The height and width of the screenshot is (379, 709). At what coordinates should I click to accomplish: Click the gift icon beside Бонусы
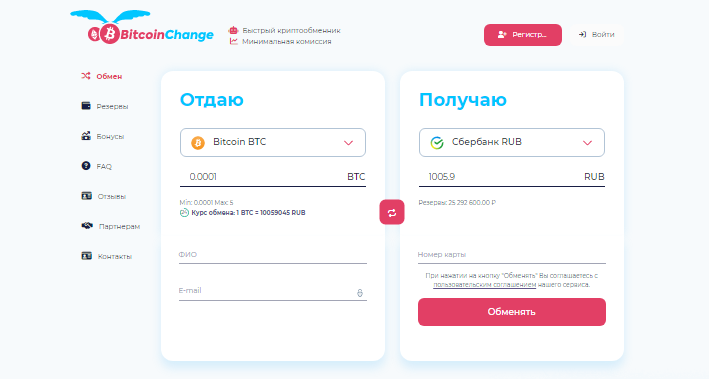86,136
